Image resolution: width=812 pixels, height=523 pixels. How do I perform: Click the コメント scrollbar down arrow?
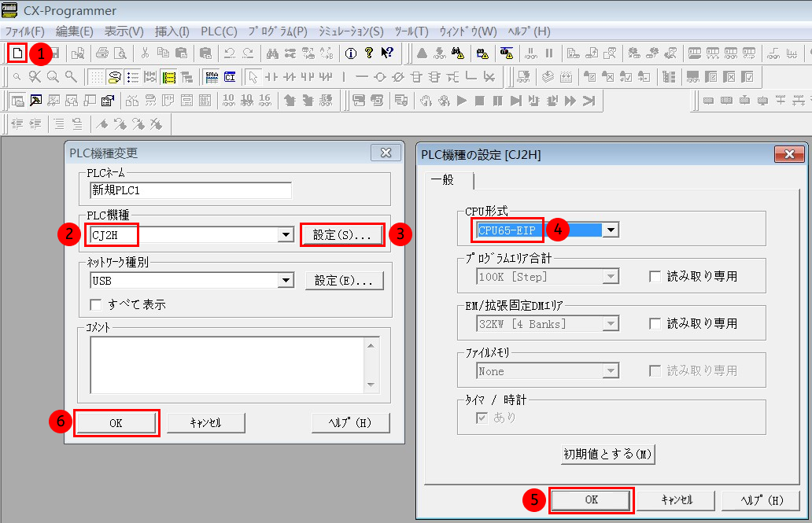pos(371,385)
